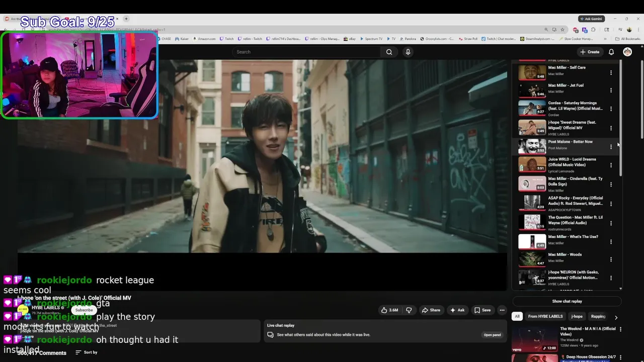Screen dimensions: 644x362
Task: Play The Weeknd - M A N I A thumbnail
Action: [535, 339]
